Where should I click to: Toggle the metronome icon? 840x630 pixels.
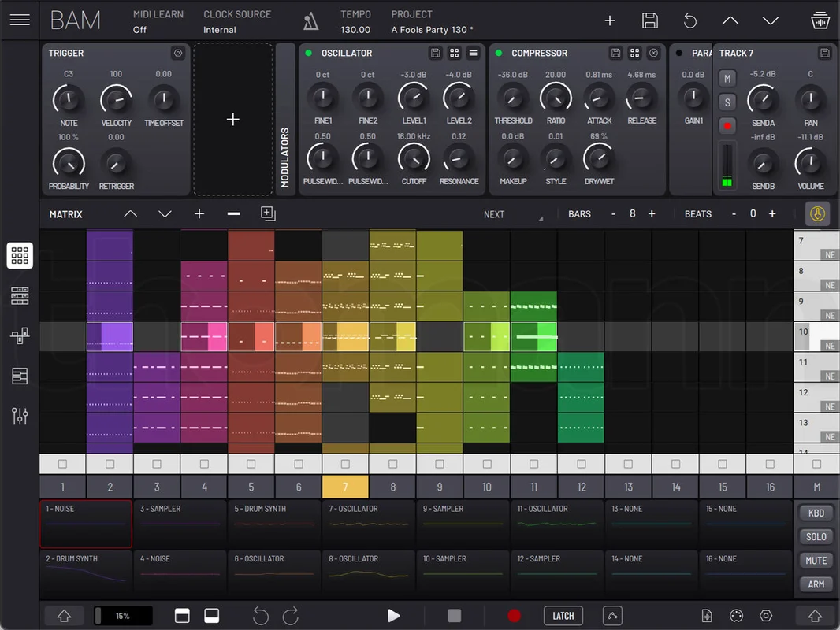[310, 21]
